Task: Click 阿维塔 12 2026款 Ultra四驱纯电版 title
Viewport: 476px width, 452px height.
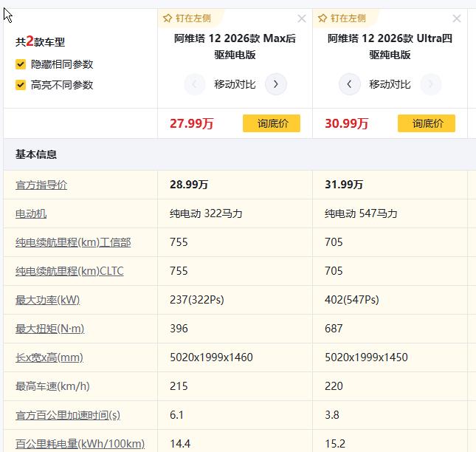Action: coord(390,47)
